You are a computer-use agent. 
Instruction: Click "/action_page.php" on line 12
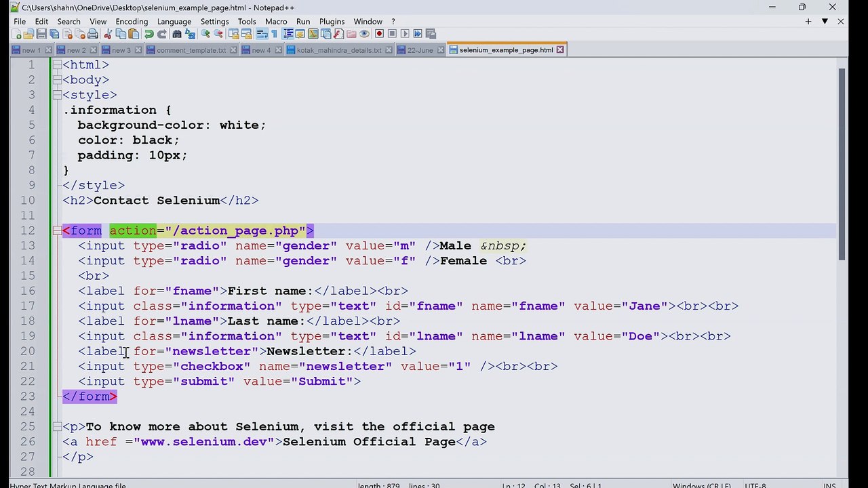[235, 230]
